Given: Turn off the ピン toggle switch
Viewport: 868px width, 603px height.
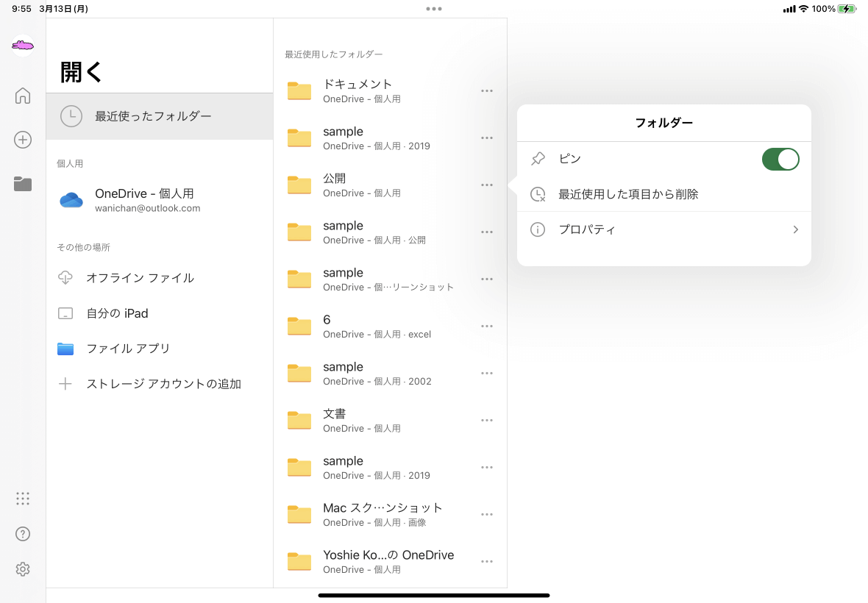Looking at the screenshot, I should (x=780, y=160).
